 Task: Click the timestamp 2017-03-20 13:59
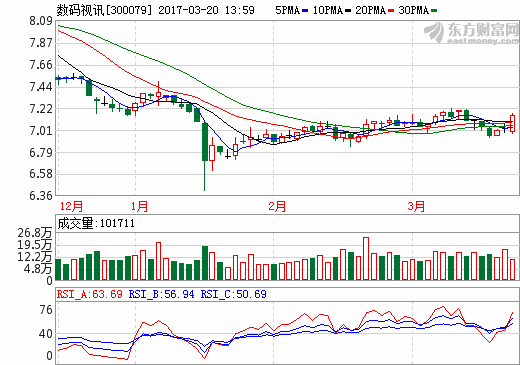(x=206, y=10)
